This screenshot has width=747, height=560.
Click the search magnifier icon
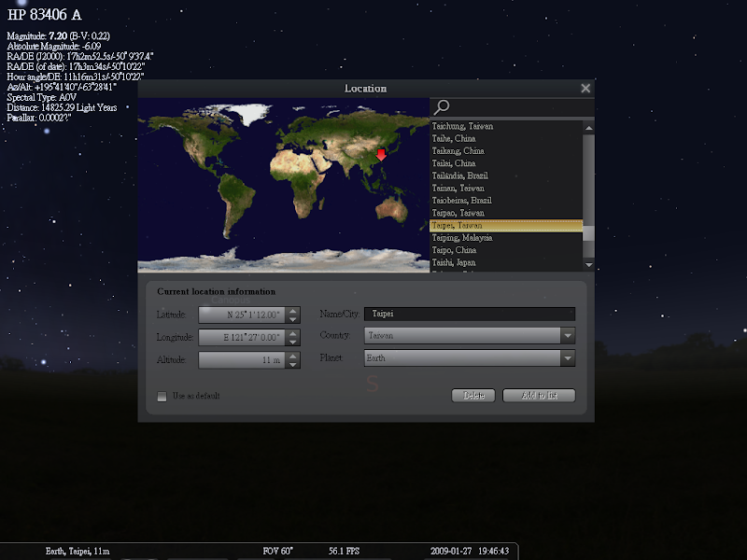(443, 107)
